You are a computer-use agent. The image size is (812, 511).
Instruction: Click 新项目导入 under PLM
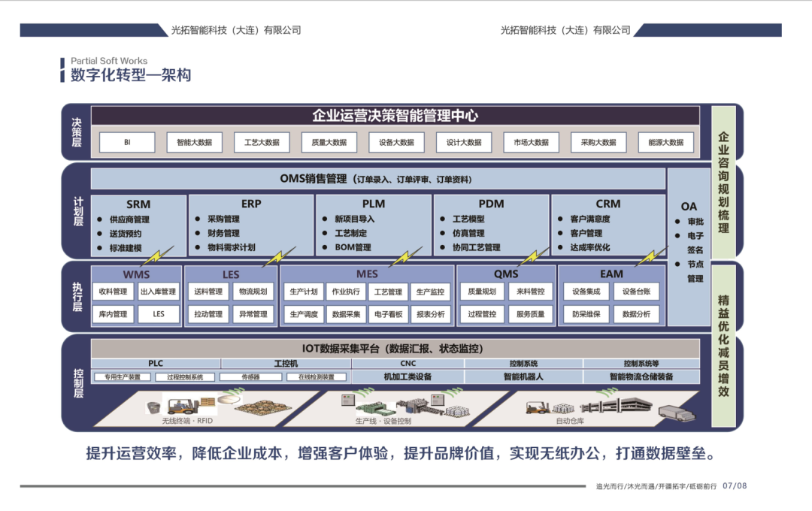[355, 219]
